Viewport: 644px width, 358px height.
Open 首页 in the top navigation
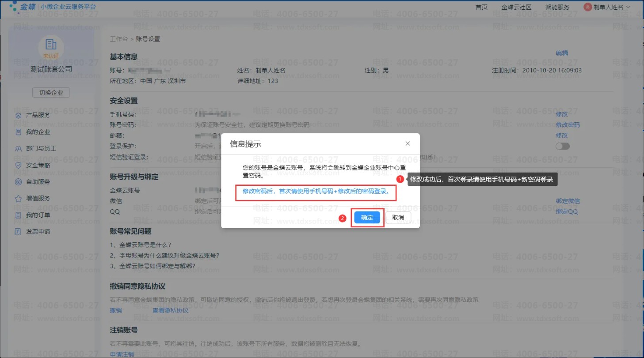click(481, 7)
